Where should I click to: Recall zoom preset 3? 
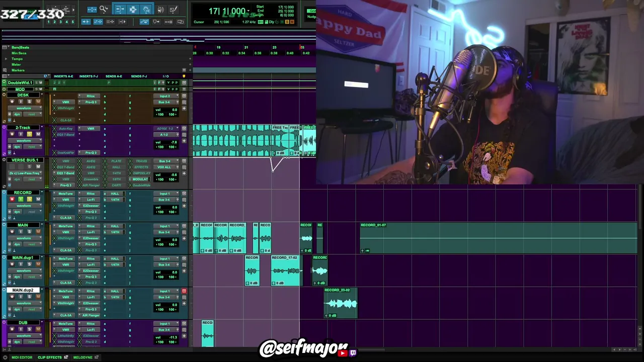pos(60,22)
